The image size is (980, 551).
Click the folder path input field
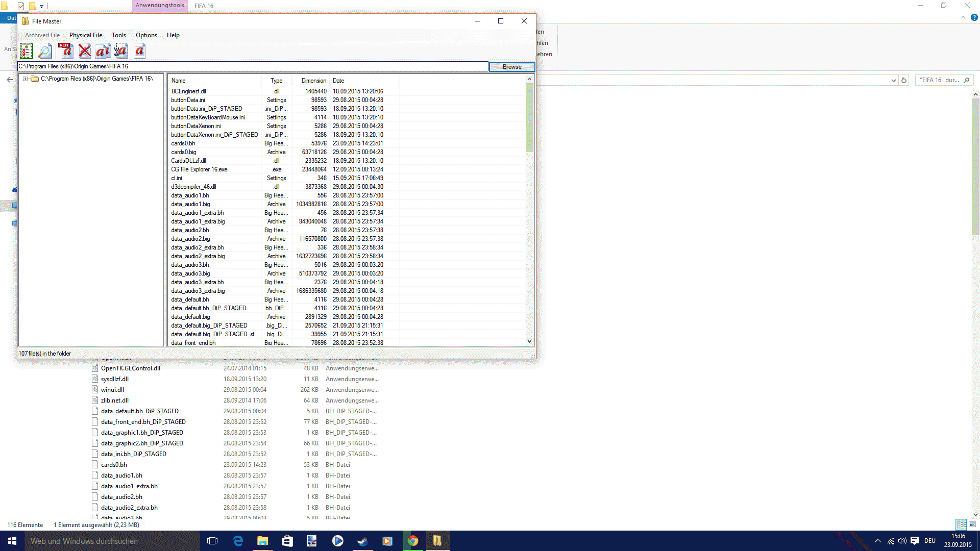[253, 66]
